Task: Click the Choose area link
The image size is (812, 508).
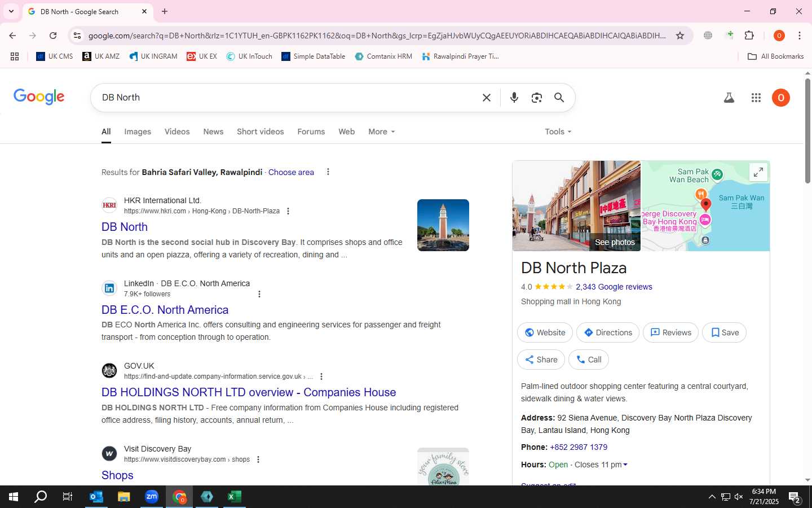Action: coord(291,172)
